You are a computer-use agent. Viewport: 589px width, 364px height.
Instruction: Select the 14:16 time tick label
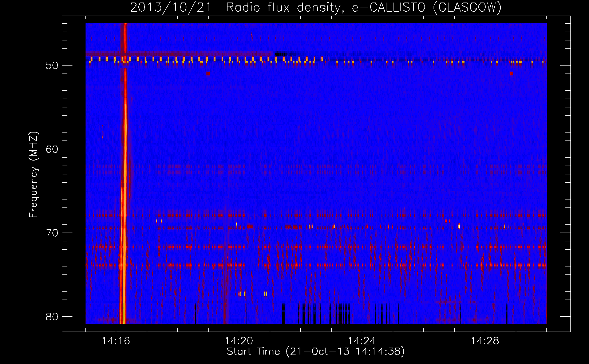click(116, 341)
